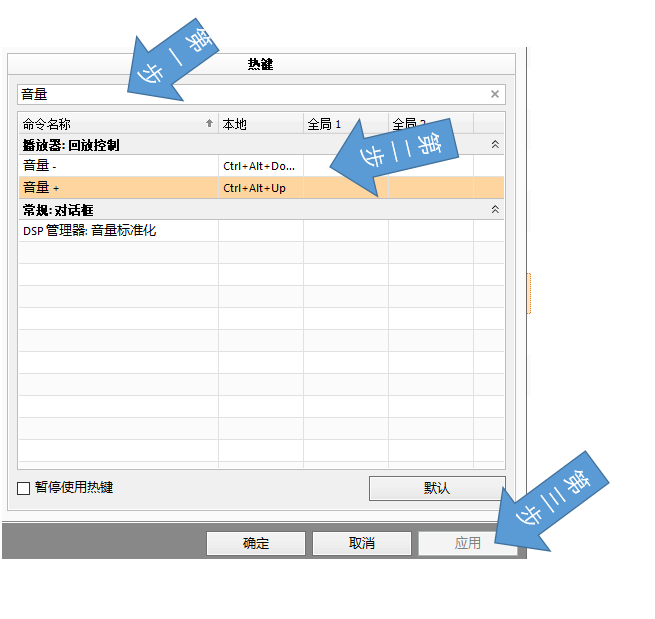Click the sort arrow in 命令名称 header
The width and height of the screenshot is (655, 619).
(209, 124)
